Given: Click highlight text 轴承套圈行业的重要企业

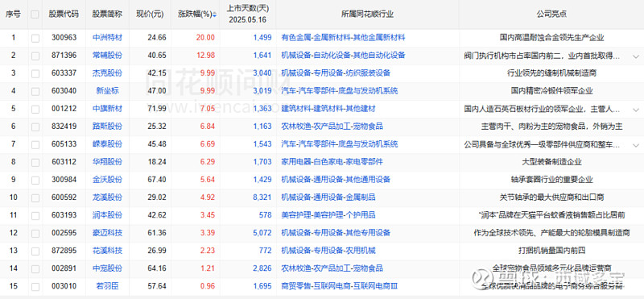Looking at the screenshot, I should (x=551, y=179).
